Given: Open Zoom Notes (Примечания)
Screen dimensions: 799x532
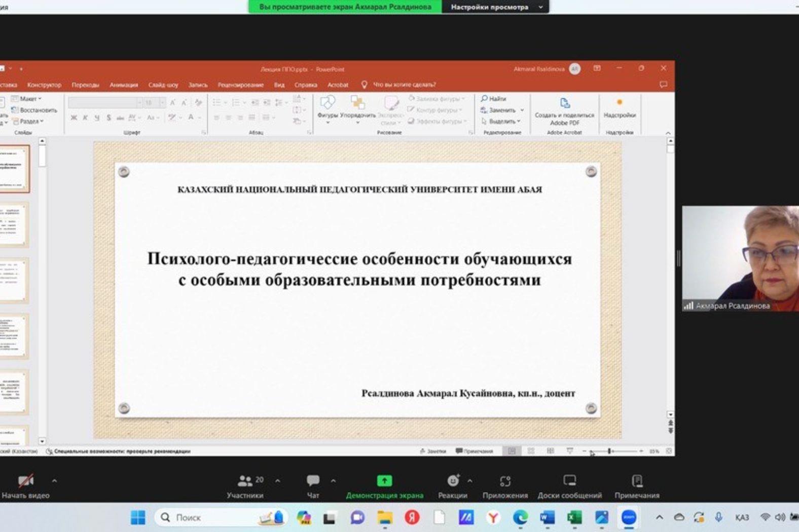Looking at the screenshot, I should pyautogui.click(x=637, y=481).
